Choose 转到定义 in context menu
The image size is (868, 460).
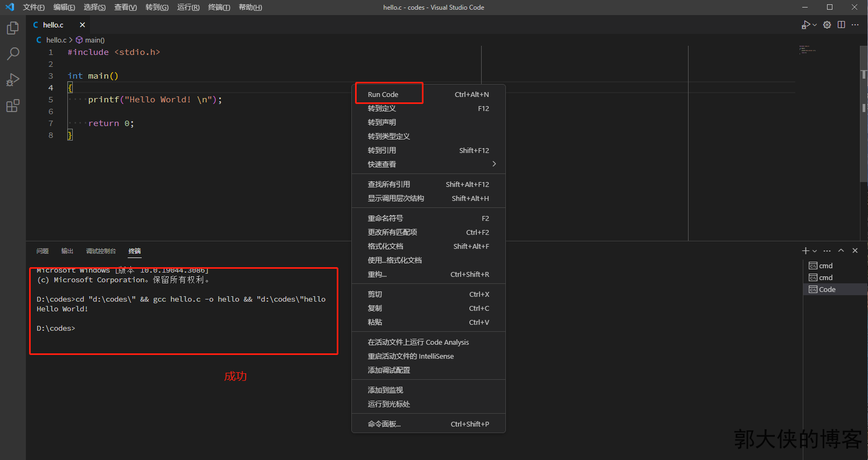click(x=428, y=108)
